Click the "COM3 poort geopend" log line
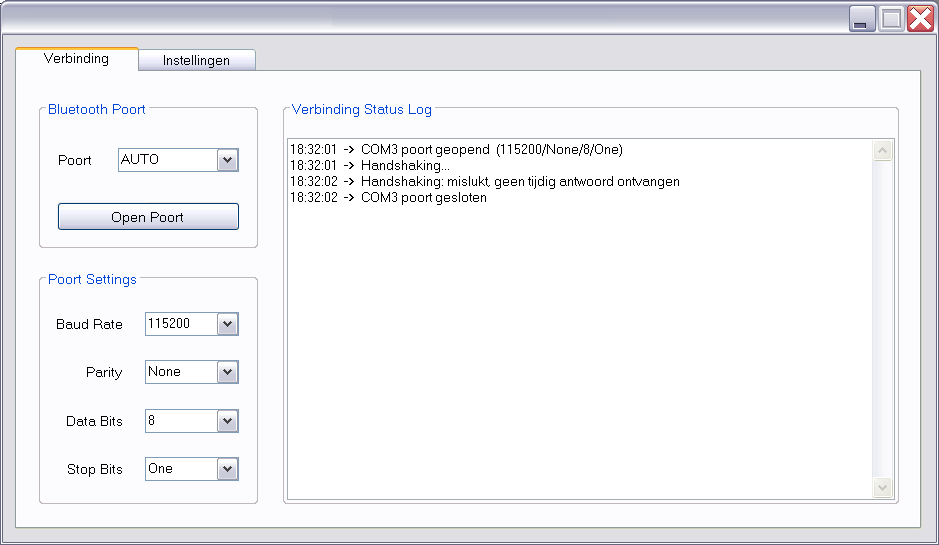This screenshot has width=939, height=545. click(455, 150)
